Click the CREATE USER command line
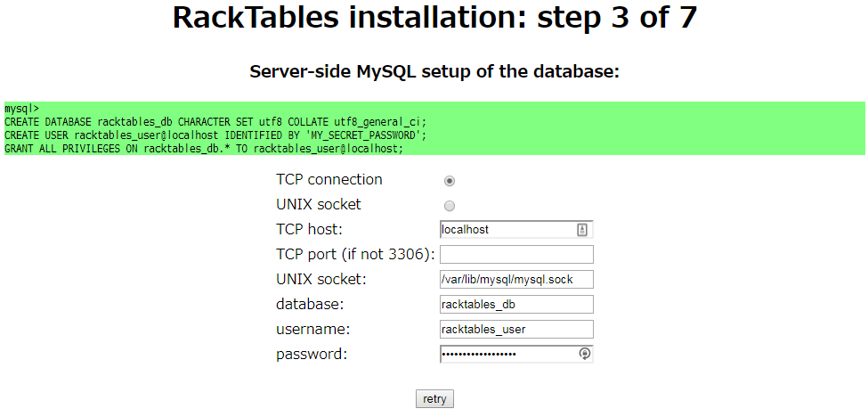The height and width of the screenshot is (417, 868). tap(215, 135)
